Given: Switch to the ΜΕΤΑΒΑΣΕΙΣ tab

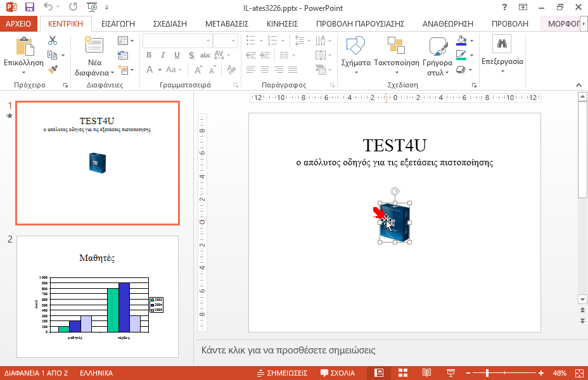Looking at the screenshot, I should [227, 23].
